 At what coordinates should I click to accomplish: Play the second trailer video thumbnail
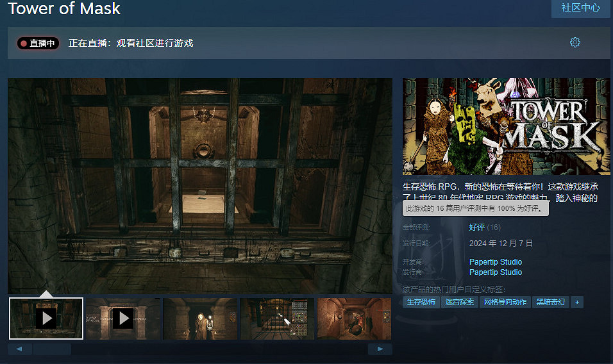click(x=123, y=318)
